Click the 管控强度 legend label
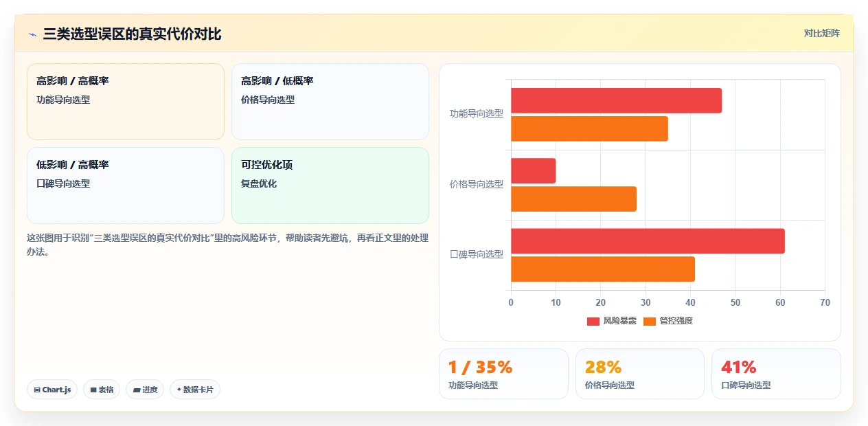The width and height of the screenshot is (868, 426). click(676, 321)
